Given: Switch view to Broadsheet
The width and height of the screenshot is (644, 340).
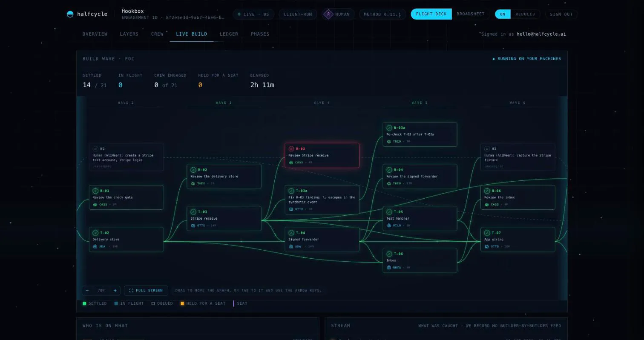Looking at the screenshot, I should (x=471, y=14).
